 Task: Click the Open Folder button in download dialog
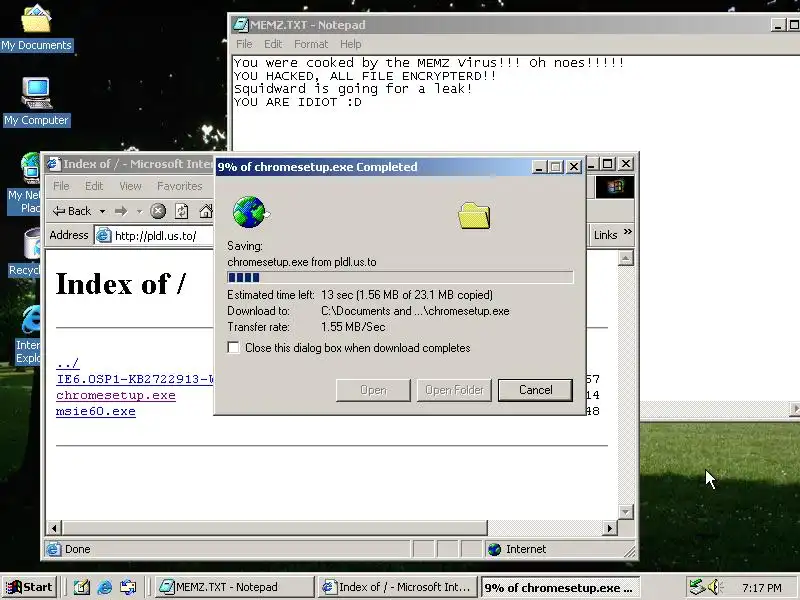[454, 390]
